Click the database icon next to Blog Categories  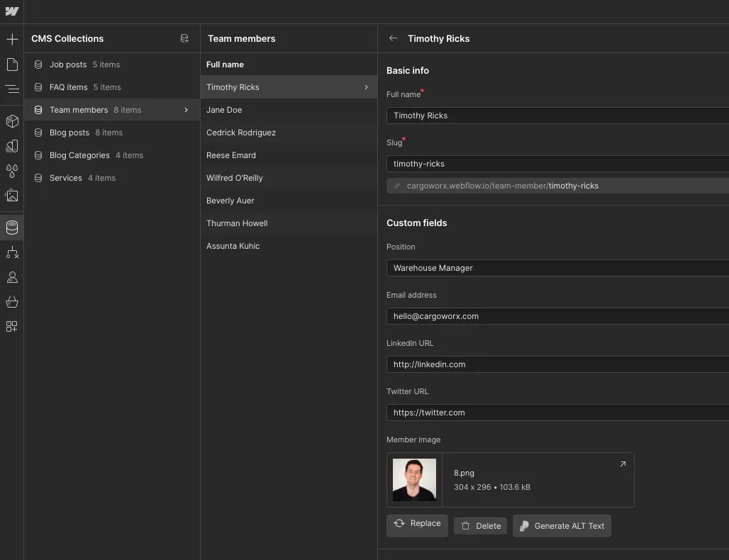coord(38,155)
